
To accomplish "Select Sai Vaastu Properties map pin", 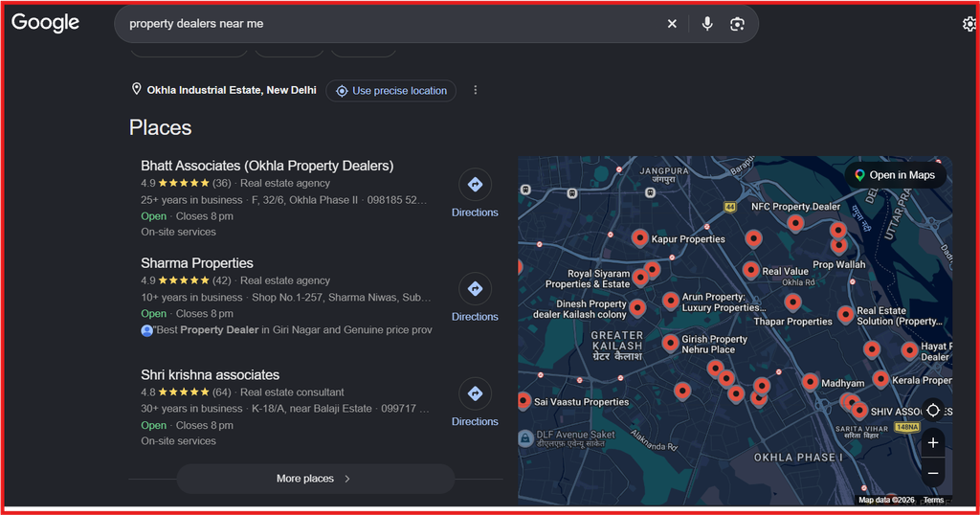I will click(523, 401).
